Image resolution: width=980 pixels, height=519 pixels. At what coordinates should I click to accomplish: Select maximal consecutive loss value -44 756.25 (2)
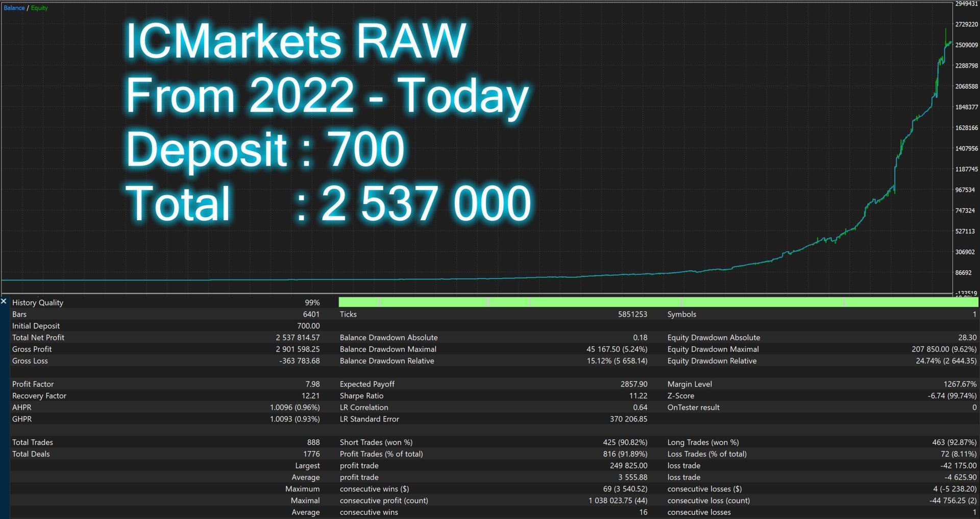(953, 501)
